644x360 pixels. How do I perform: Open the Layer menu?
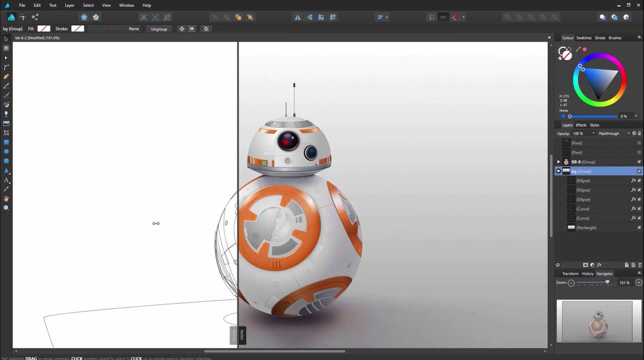pos(69,5)
